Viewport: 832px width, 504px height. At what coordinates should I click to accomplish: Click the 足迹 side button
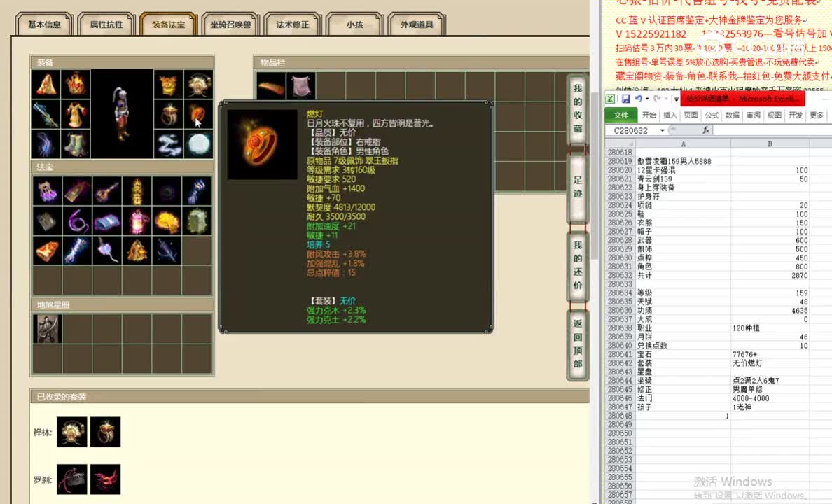click(577, 187)
